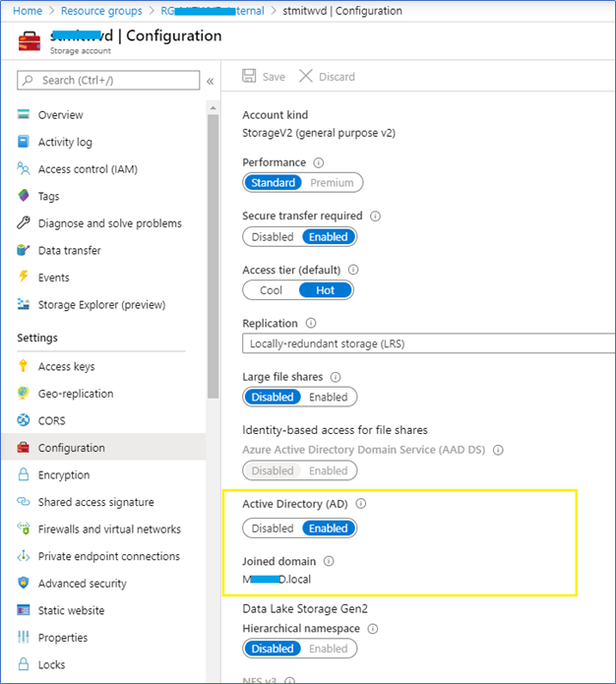Click the Firewalls and virtual networks icon
Image resolution: width=616 pixels, height=684 pixels.
[x=23, y=529]
